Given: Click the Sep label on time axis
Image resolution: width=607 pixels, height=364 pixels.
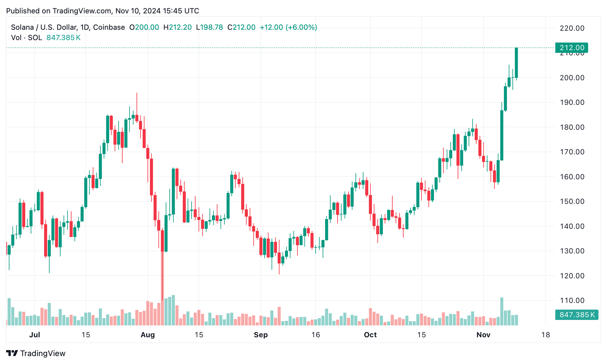Looking at the screenshot, I should 261,335.
